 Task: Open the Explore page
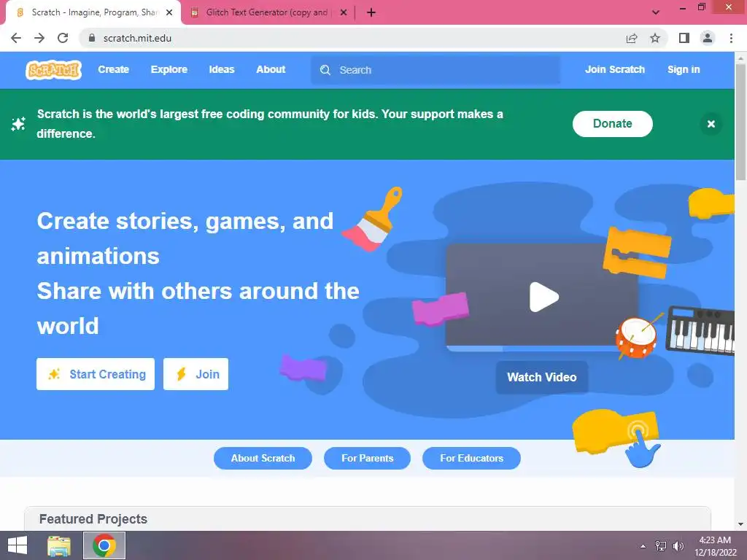[x=169, y=69]
